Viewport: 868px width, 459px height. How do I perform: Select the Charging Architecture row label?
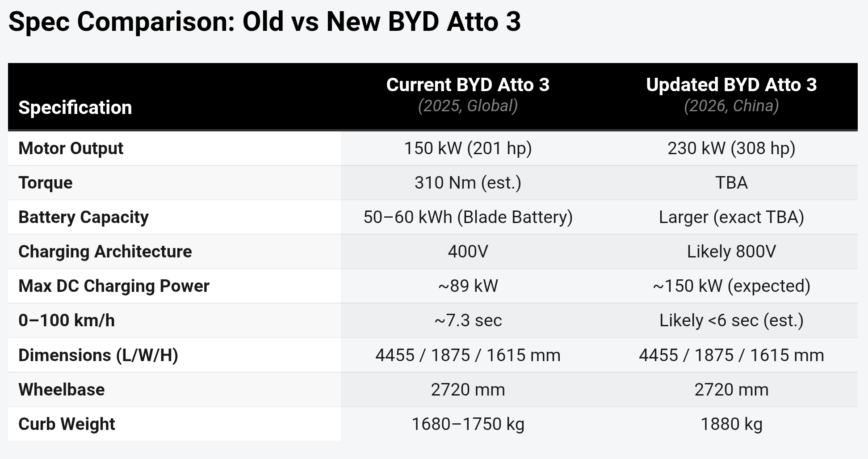click(105, 252)
